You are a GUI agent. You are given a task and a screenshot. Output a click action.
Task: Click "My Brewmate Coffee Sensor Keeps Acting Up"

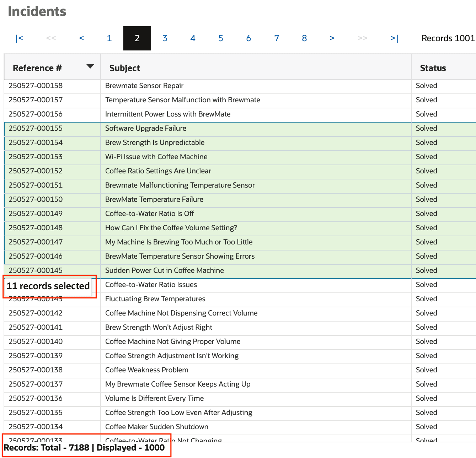(178, 384)
